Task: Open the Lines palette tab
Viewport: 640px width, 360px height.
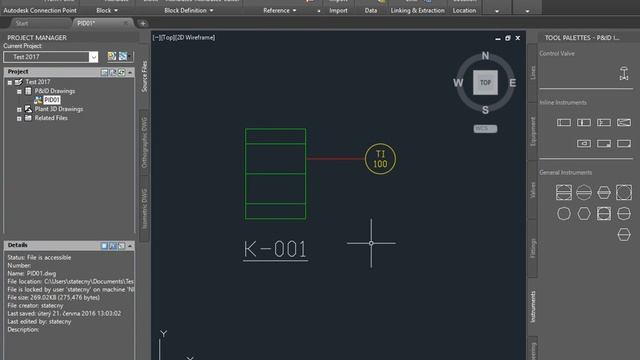Action: (533, 73)
